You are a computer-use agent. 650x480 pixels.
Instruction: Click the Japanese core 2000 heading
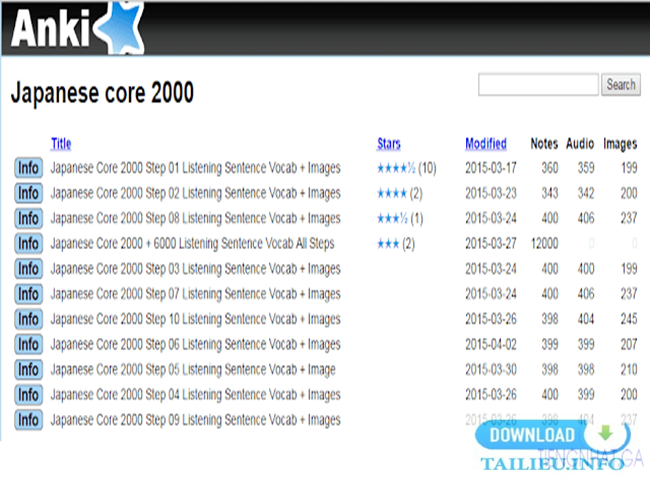[102, 93]
